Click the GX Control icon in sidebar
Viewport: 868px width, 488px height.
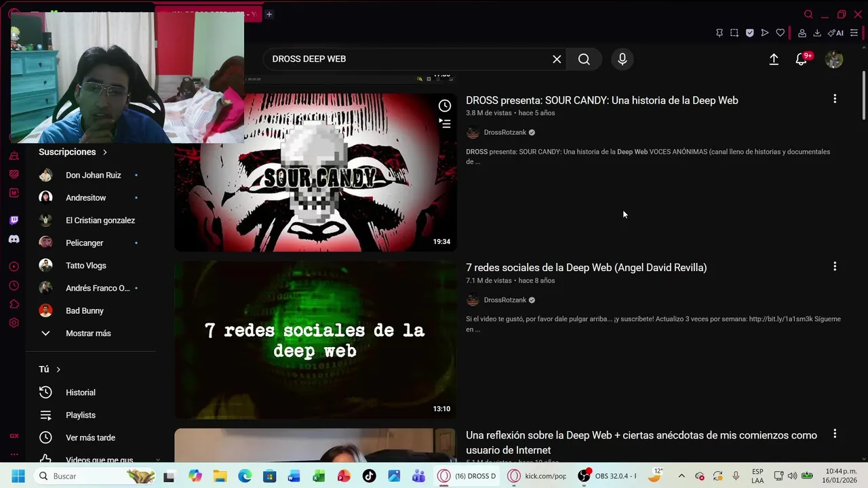14,436
